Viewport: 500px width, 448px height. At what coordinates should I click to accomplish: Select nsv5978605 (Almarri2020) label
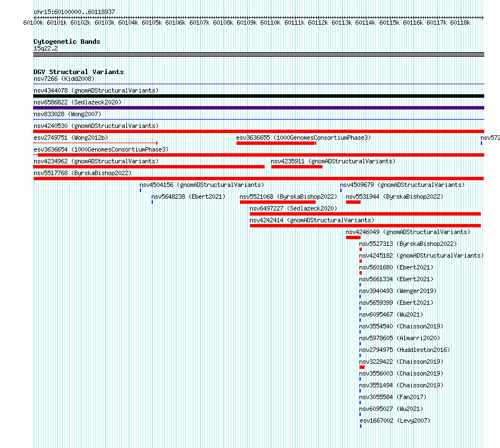tap(399, 338)
